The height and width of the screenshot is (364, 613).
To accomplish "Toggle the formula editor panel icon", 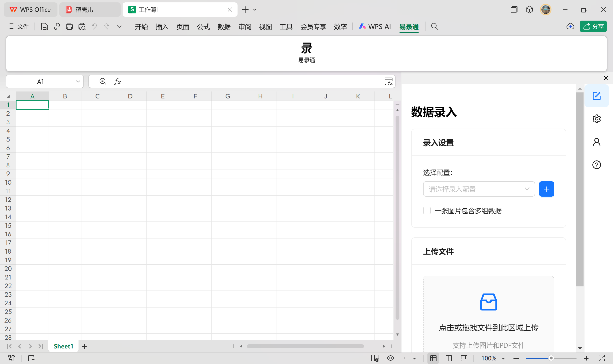I will point(389,81).
